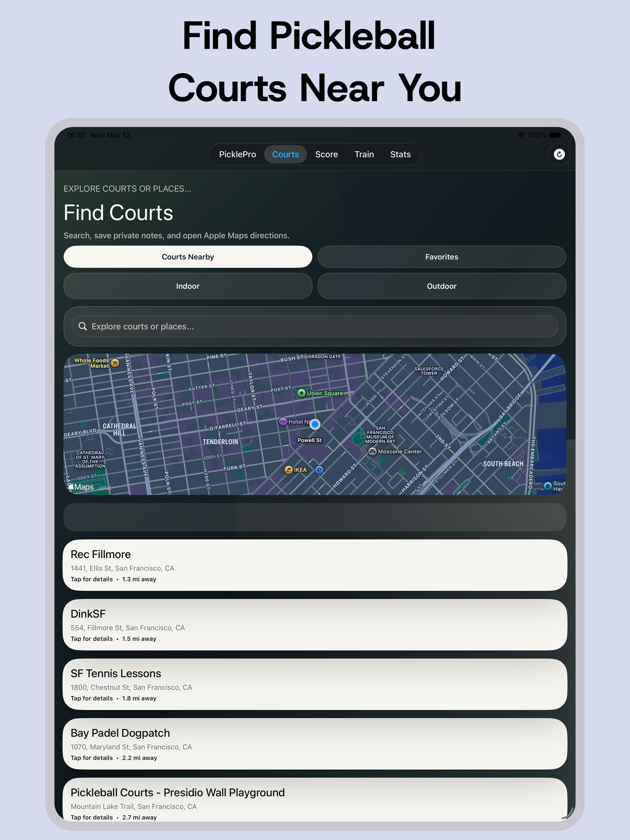Click the Cathedral Hill map label
This screenshot has height=840, width=630.
(119, 429)
